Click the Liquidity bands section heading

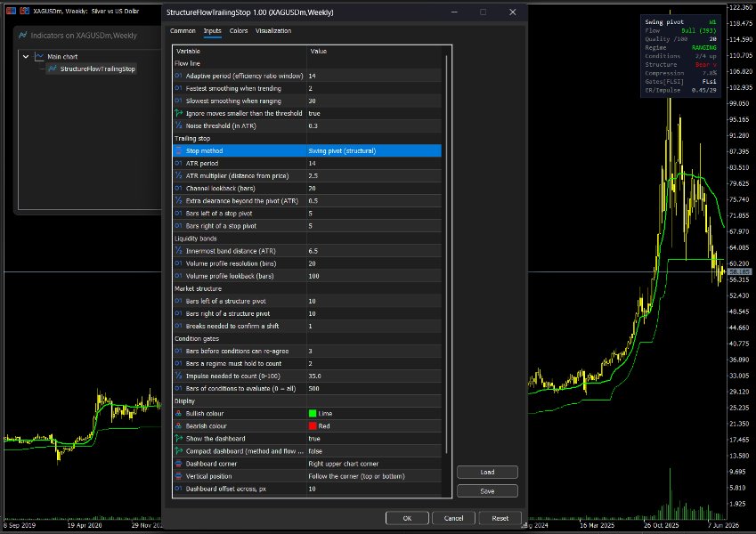click(x=195, y=239)
